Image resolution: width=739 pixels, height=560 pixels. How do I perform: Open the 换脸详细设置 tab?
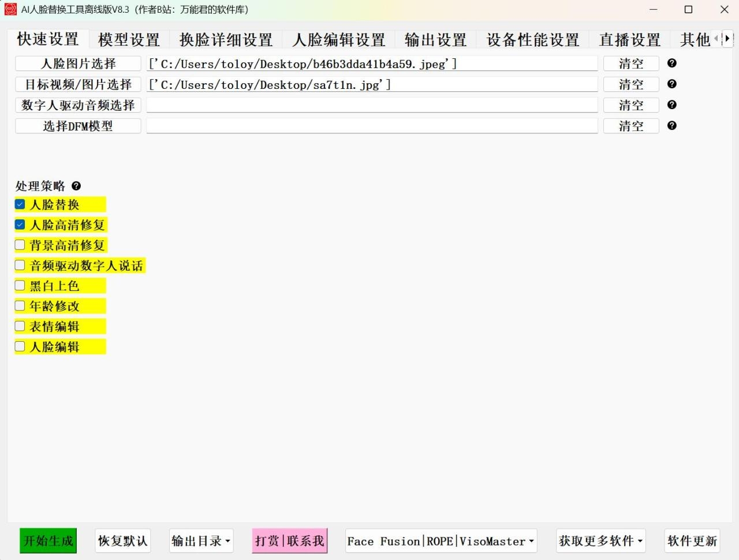coord(226,39)
